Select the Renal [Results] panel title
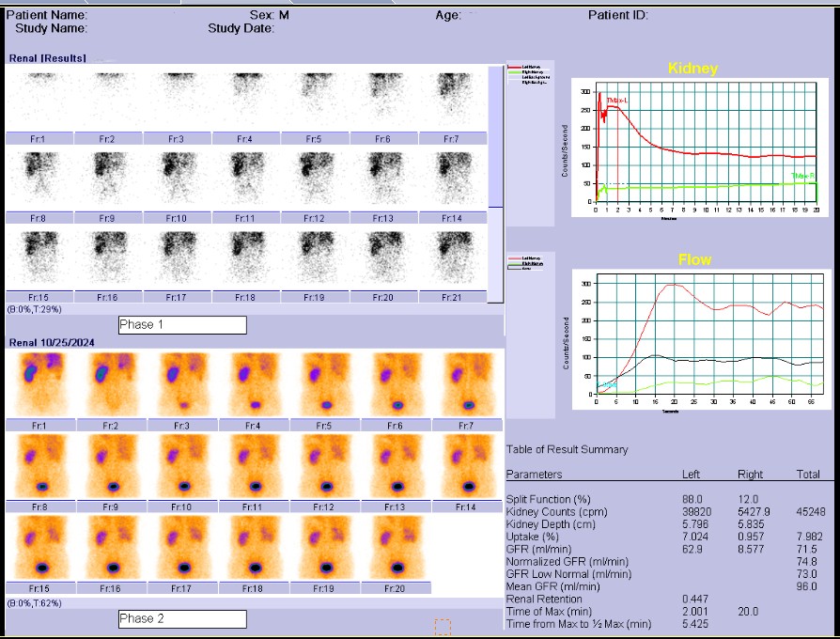The height and width of the screenshot is (639, 840). pyautogui.click(x=47, y=58)
